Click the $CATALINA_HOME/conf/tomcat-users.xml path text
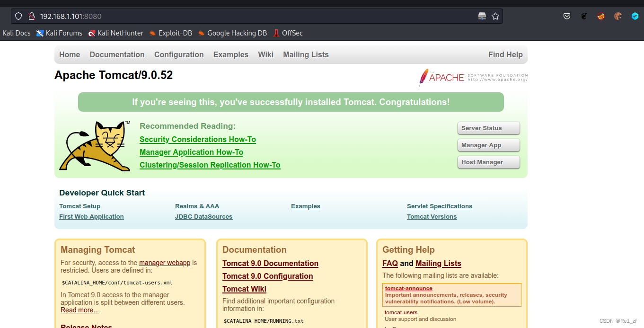 117,283
